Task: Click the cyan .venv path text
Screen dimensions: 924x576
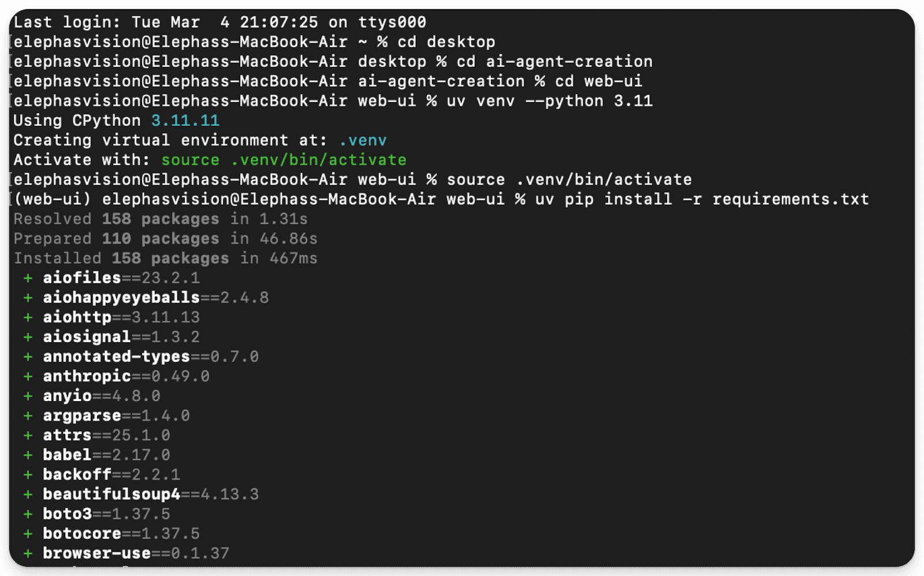Action: 363,140
